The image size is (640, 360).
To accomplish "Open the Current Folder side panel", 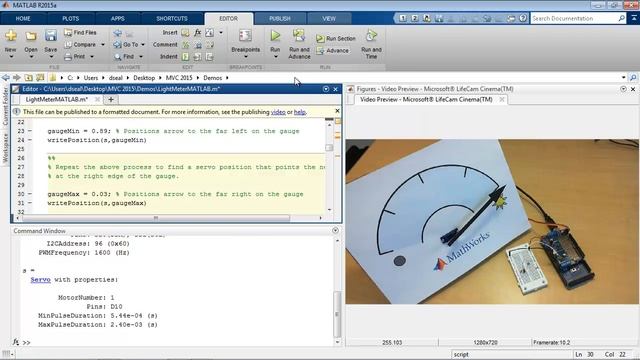I will pyautogui.click(x=5, y=106).
